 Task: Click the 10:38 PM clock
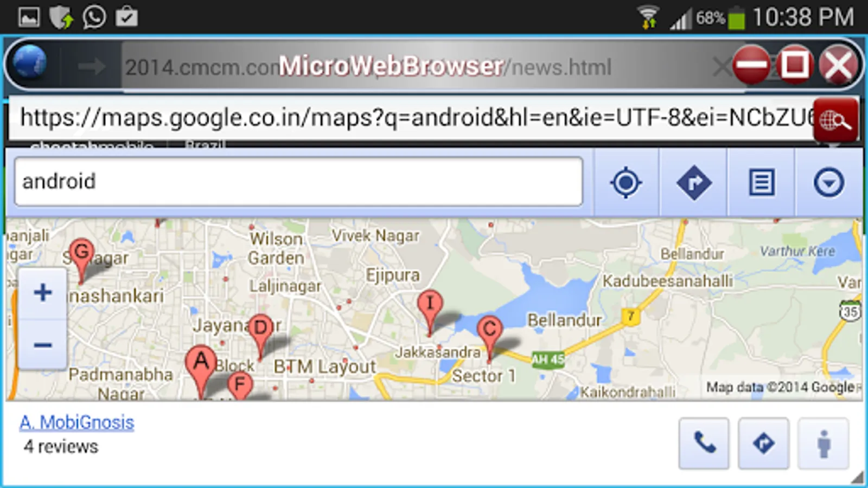click(x=803, y=17)
